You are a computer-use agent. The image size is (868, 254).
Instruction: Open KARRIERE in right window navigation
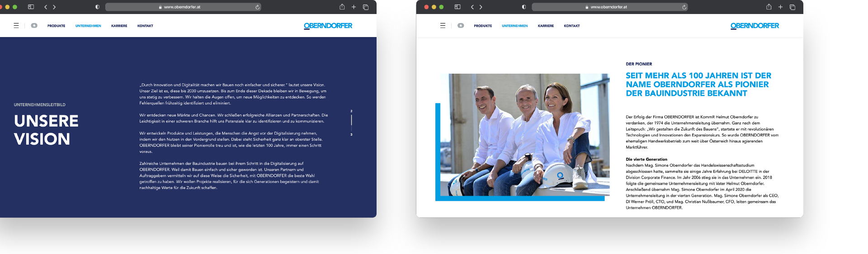click(x=546, y=26)
